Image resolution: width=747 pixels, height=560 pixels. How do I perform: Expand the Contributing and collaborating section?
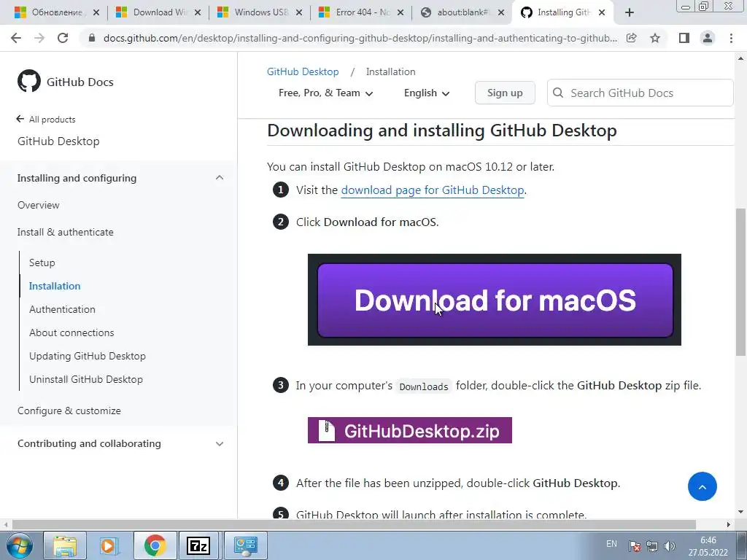[x=120, y=444]
